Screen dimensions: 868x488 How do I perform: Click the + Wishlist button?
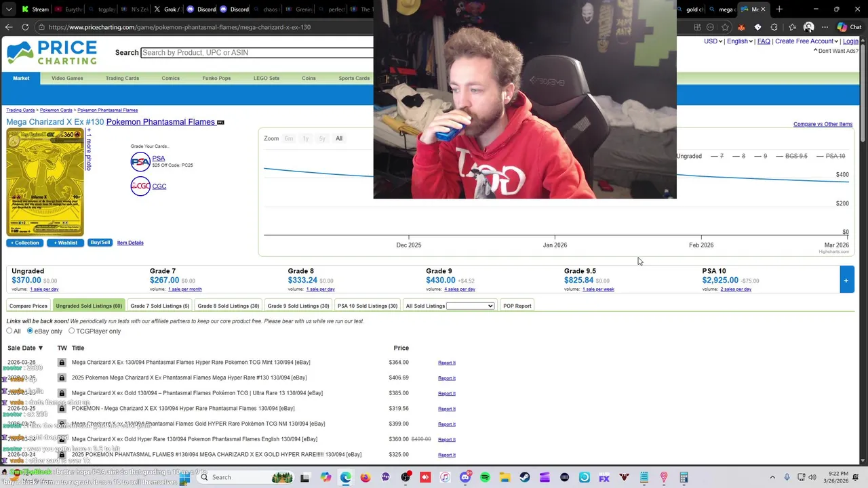[x=65, y=243]
